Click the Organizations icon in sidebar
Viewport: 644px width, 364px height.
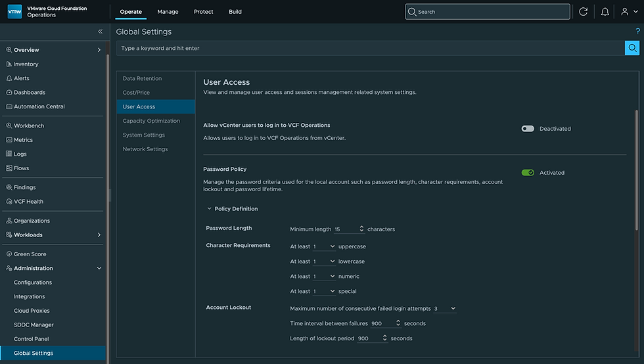(9, 221)
